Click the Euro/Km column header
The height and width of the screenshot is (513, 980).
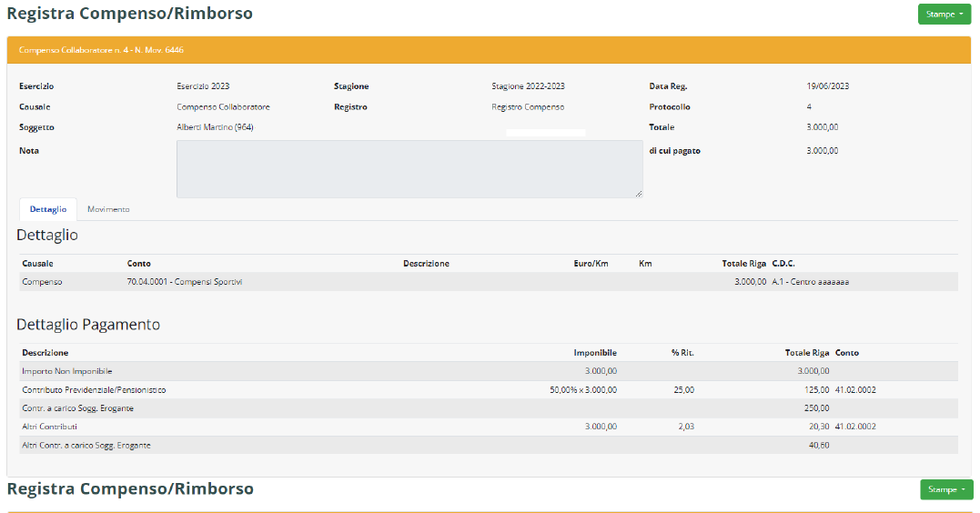591,264
